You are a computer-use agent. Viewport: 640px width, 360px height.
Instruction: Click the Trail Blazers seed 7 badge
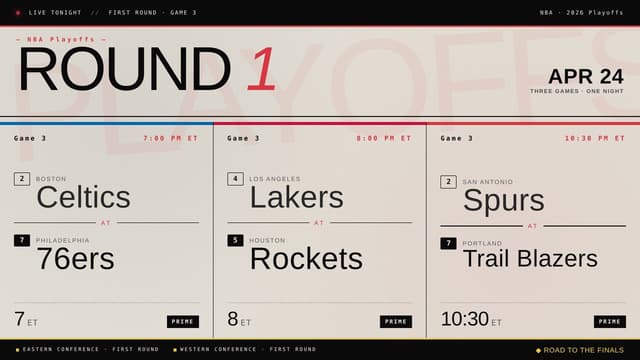[x=449, y=244]
